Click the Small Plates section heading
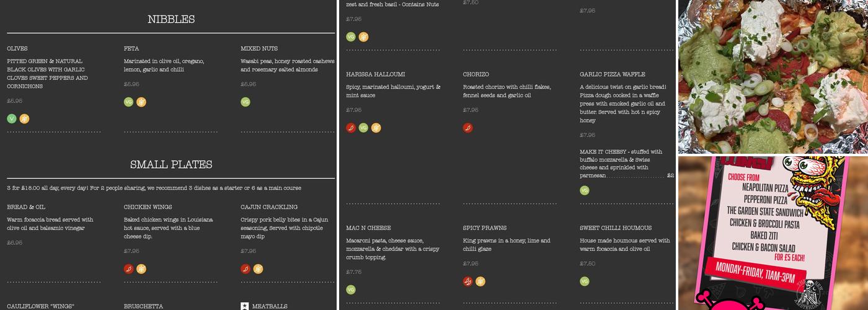The height and width of the screenshot is (310, 868). point(171,164)
